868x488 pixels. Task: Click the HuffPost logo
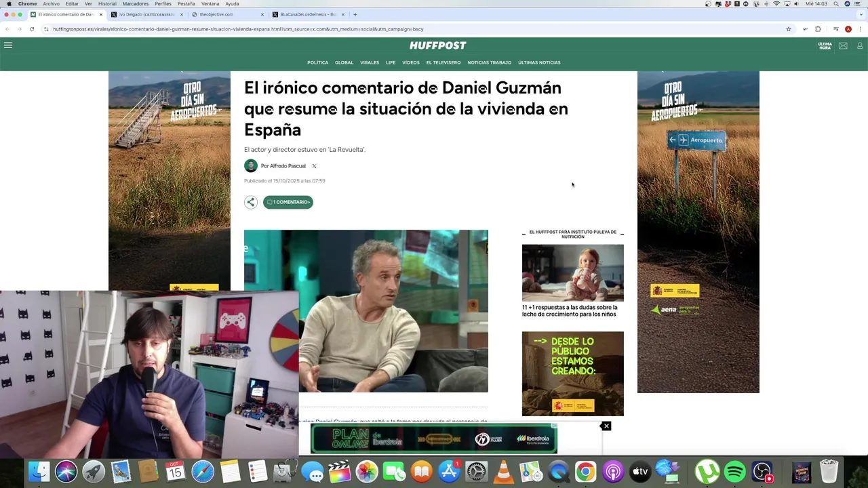point(437,45)
